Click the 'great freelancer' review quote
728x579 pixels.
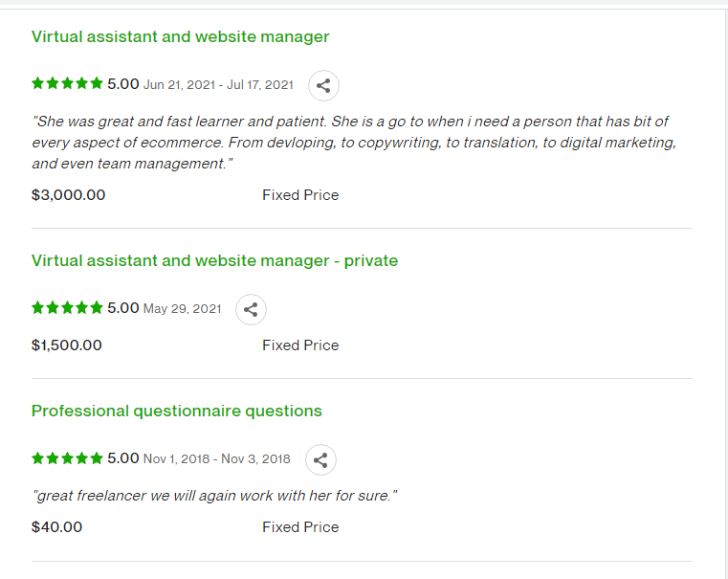coord(214,496)
